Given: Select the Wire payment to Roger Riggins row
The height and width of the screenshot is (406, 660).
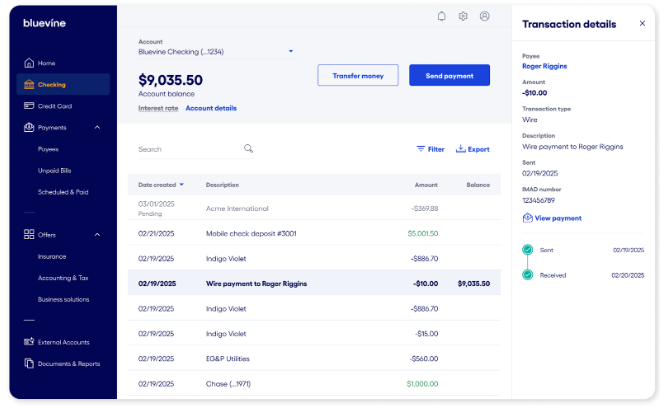Looking at the screenshot, I should pyautogui.click(x=314, y=283).
